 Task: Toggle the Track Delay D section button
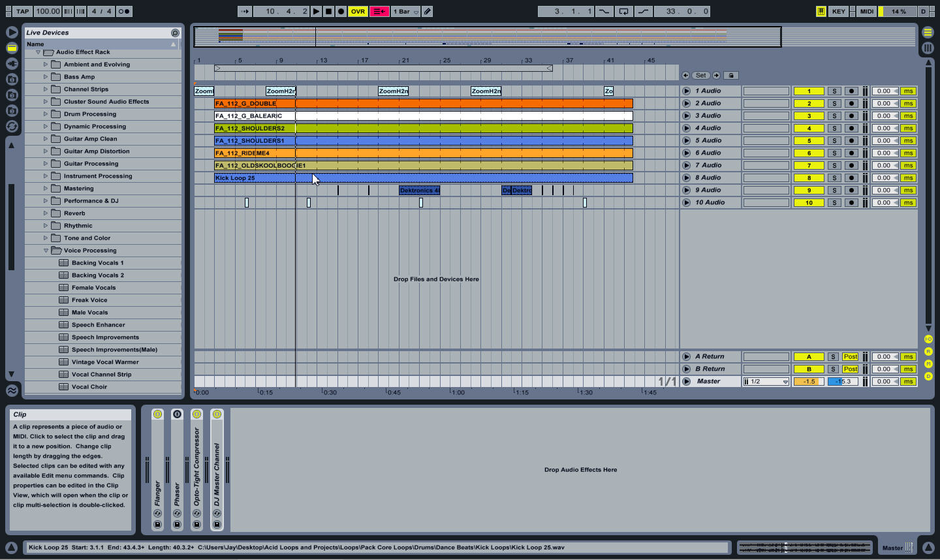click(x=928, y=376)
